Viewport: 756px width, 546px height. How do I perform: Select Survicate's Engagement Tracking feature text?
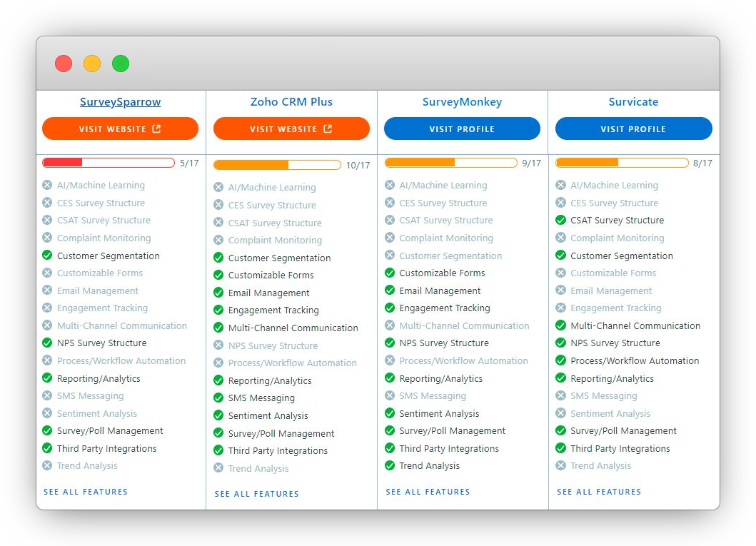pyautogui.click(x=615, y=308)
